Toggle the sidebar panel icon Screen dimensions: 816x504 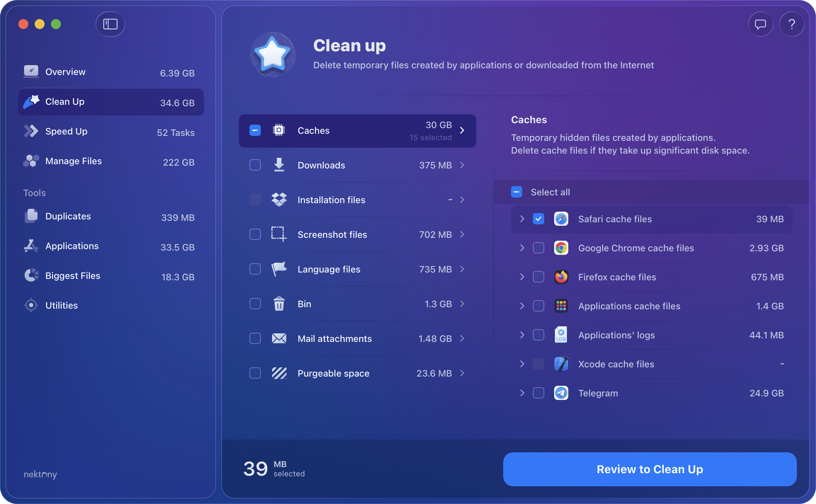coord(110,24)
